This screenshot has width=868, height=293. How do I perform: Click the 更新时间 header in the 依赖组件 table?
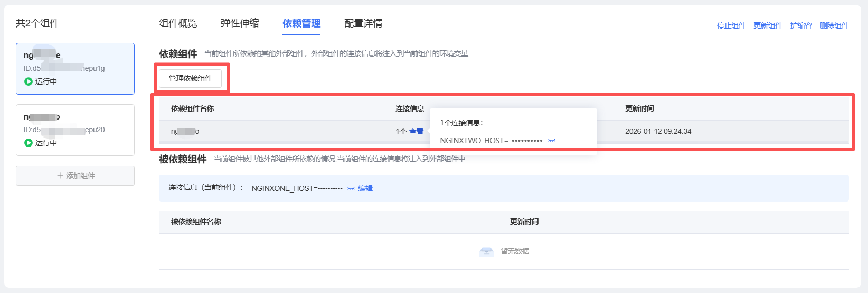click(639, 108)
